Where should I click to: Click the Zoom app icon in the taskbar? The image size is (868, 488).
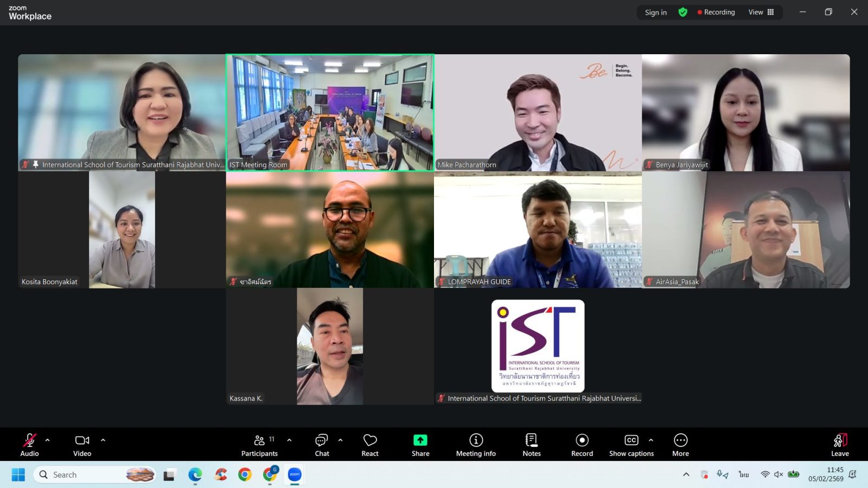[295, 475]
